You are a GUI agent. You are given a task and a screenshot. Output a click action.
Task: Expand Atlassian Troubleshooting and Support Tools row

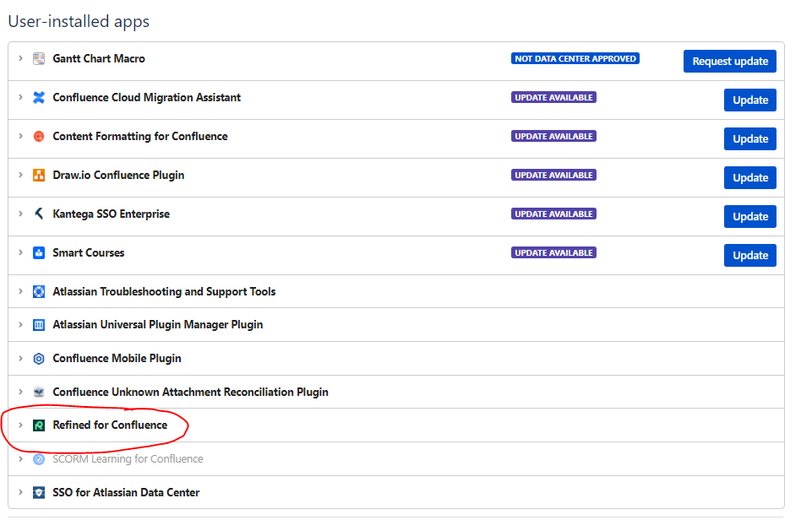pyautogui.click(x=21, y=291)
